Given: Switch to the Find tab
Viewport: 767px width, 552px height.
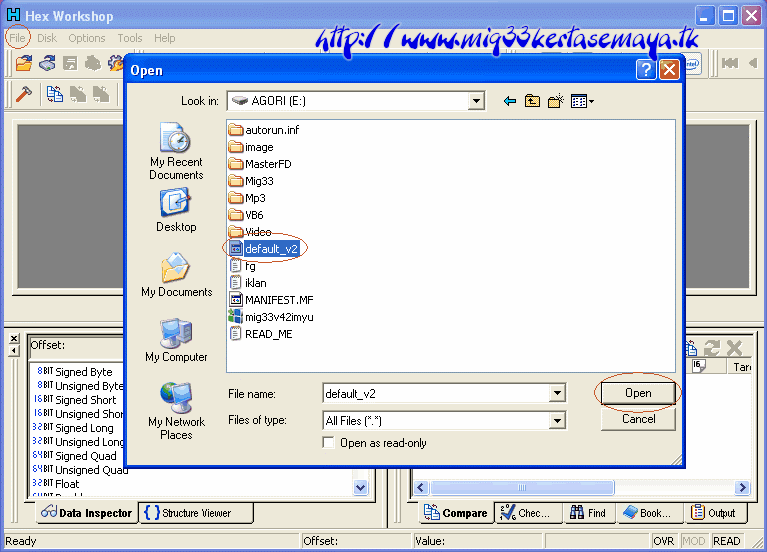Looking at the screenshot, I should click(x=588, y=513).
